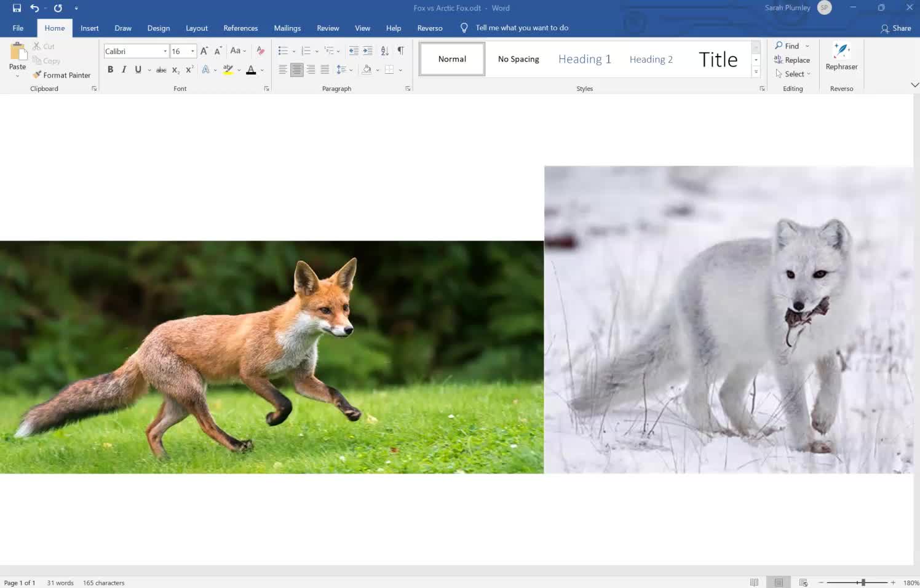Viewport: 920px width, 588px height.
Task: Save the document with the floppy disk icon
Action: coord(17,8)
